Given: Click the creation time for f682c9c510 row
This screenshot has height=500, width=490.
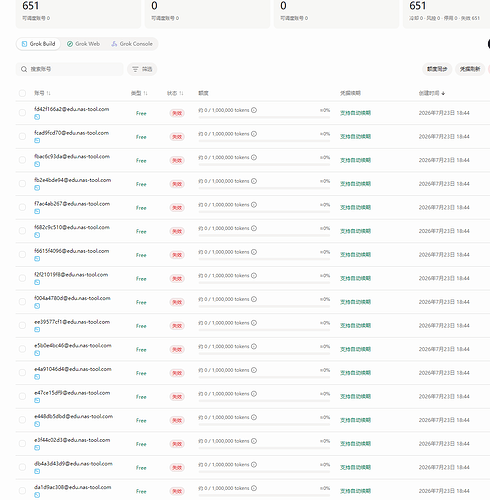Looking at the screenshot, I should (x=444, y=231).
